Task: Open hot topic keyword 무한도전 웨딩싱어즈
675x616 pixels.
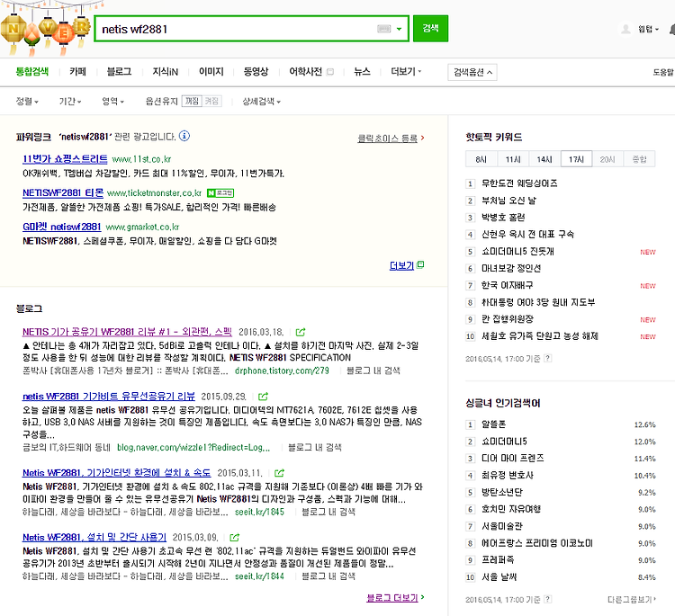Action: [519, 183]
